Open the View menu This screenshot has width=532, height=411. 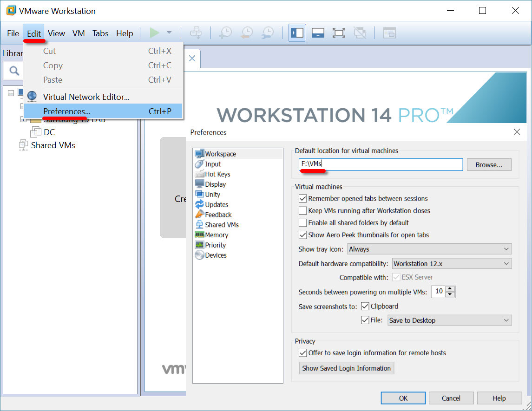[x=56, y=33]
